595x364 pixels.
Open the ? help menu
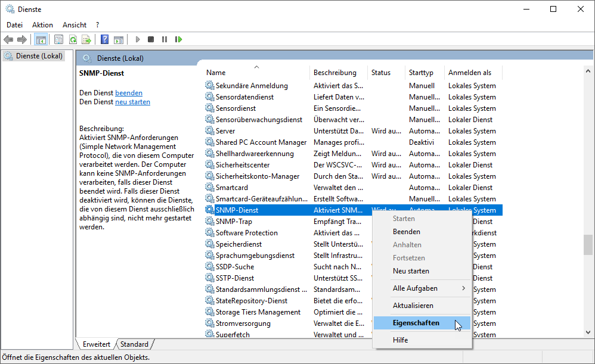coord(98,25)
